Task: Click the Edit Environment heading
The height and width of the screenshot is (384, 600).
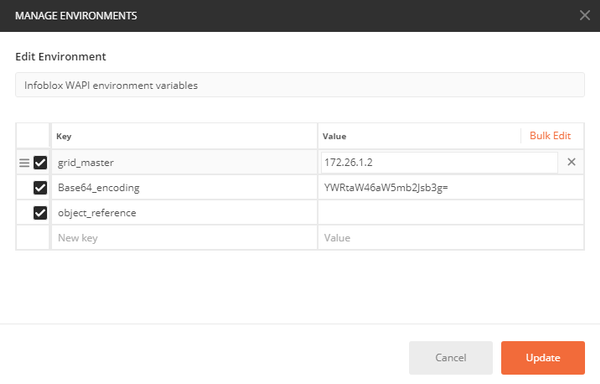Action: [x=60, y=57]
